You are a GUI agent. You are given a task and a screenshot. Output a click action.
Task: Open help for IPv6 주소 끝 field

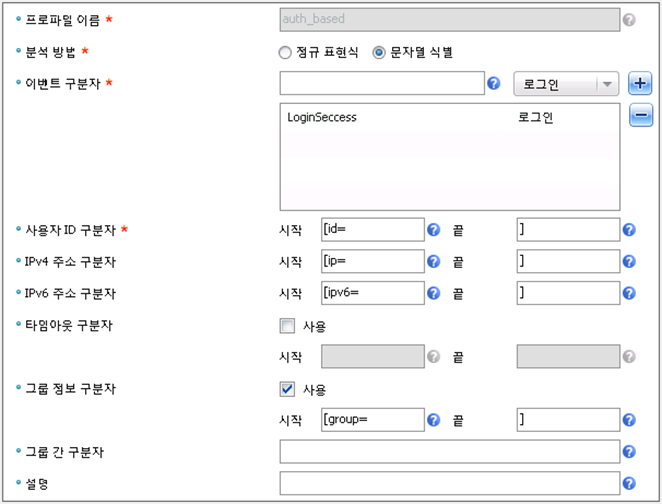point(629,293)
